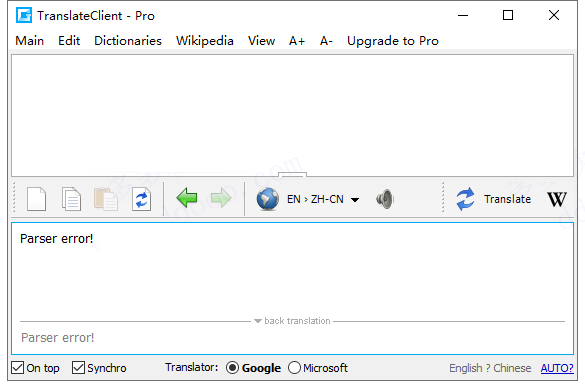Open Wikipedia via the W icon
The image size is (585, 388).
tap(557, 199)
